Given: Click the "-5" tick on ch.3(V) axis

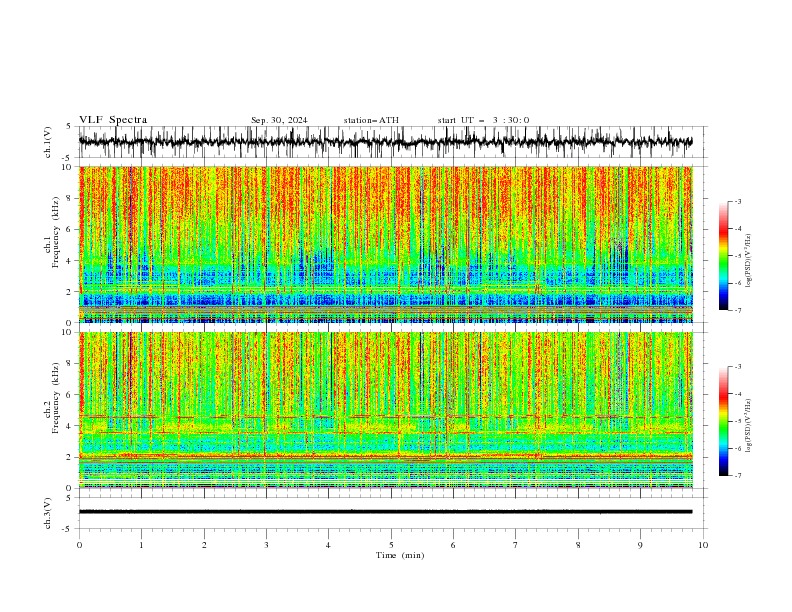Looking at the screenshot, I should 68,529.
